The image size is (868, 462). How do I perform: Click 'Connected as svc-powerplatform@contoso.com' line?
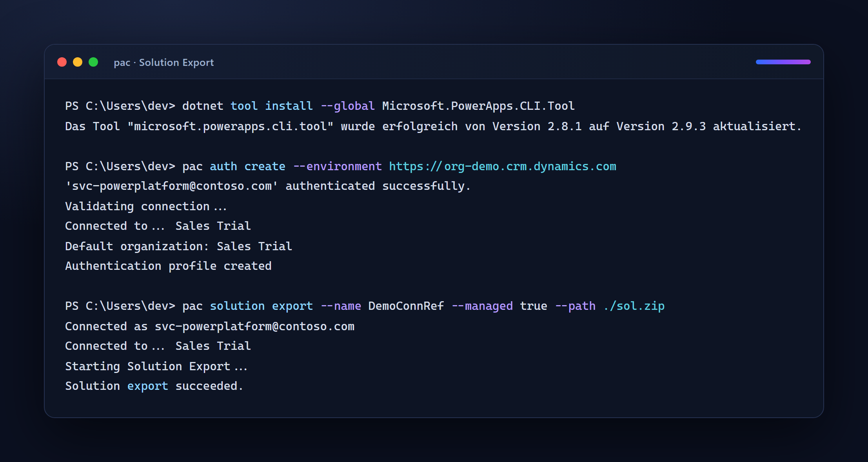210,326
